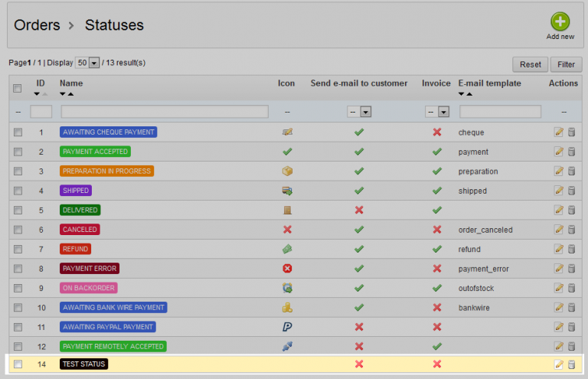Click the edit icon for Payment accepted
Image resolution: width=588 pixels, height=379 pixels.
(x=558, y=152)
